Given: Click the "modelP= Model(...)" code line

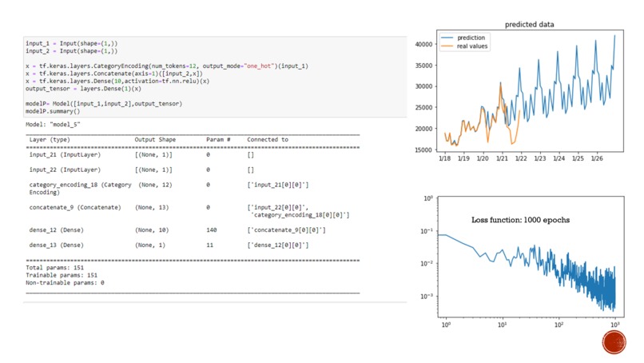Looking at the screenshot, I should click(104, 104).
